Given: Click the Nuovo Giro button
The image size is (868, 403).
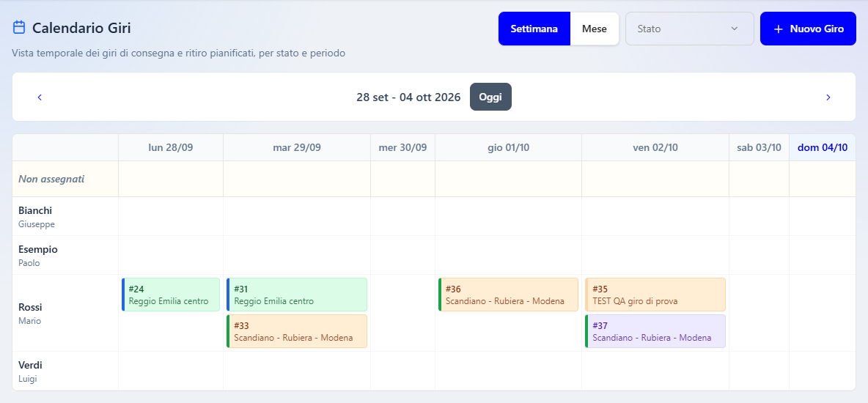Looking at the screenshot, I should [808, 29].
